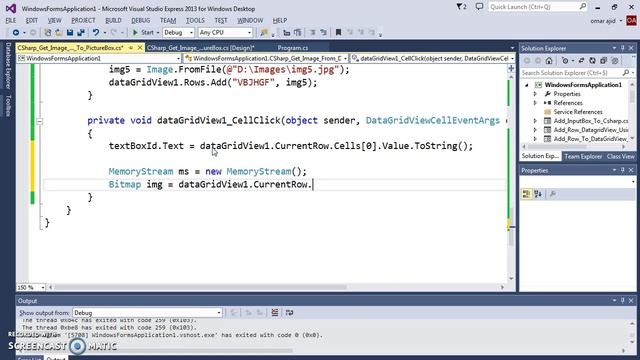Toggle Alphabetical sort in Properties panel
The width and height of the screenshot is (640, 360).
538,194
